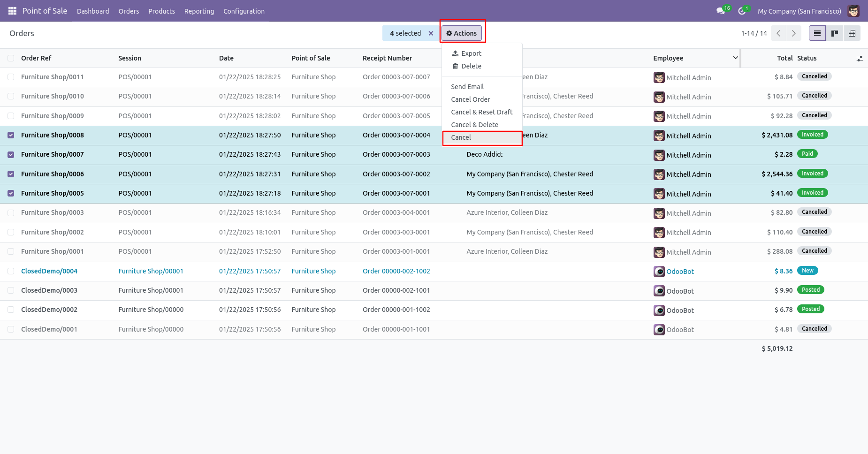Click Mitchell Admin avatar in Furniture Shop/0007 row
Image resolution: width=868 pixels, height=454 pixels.
coord(659,155)
